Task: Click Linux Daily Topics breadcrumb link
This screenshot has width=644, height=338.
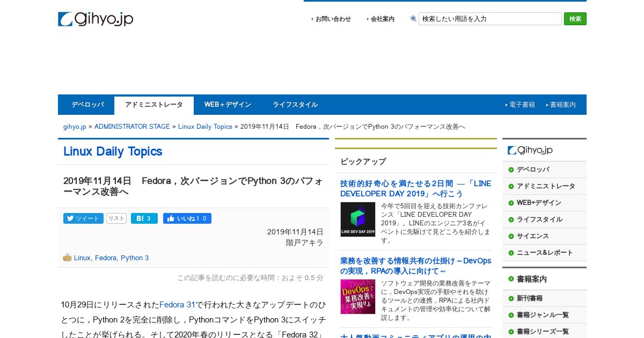Action: click(205, 127)
